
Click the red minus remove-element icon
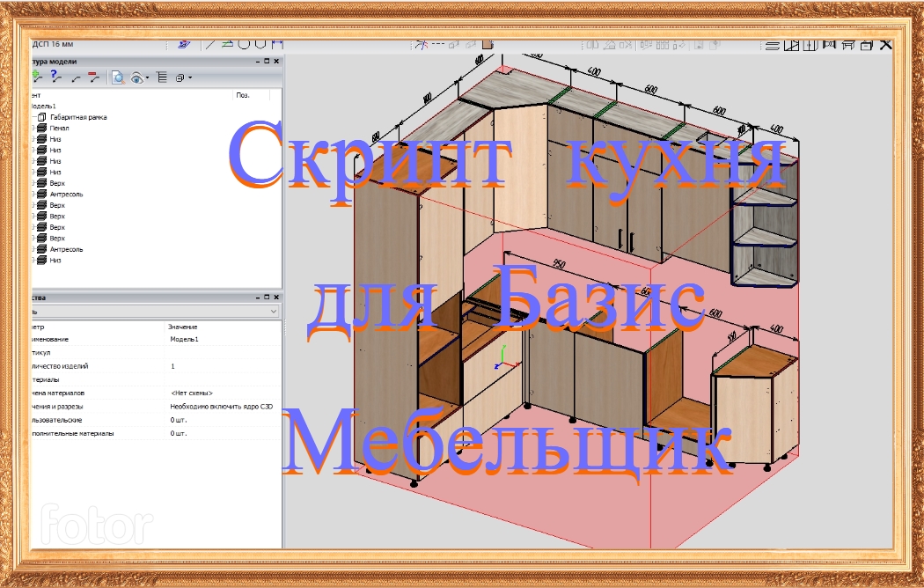click(x=93, y=77)
